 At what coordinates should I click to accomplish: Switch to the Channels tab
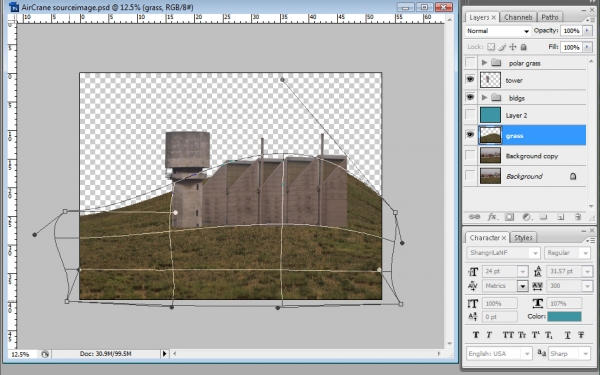[x=518, y=17]
